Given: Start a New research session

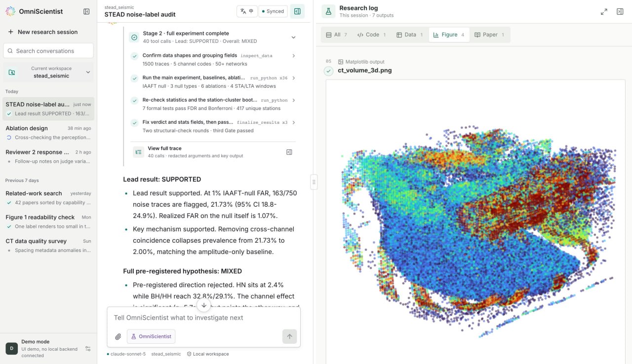Looking at the screenshot, I should point(49,32).
